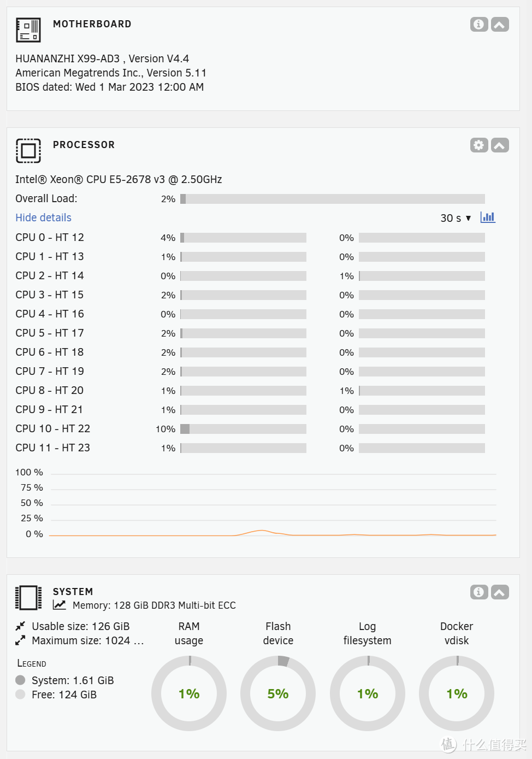
Task: Click the motherboard icon
Action: coord(28,30)
